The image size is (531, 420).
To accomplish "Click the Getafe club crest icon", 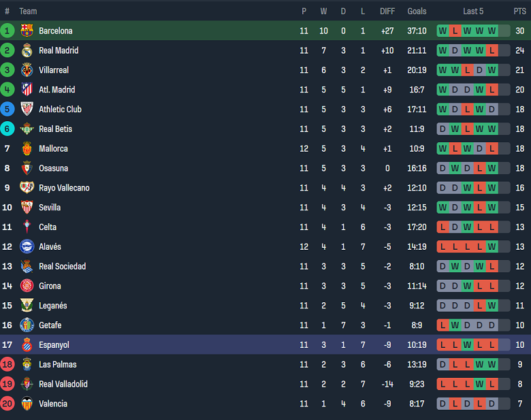I will (x=27, y=325).
